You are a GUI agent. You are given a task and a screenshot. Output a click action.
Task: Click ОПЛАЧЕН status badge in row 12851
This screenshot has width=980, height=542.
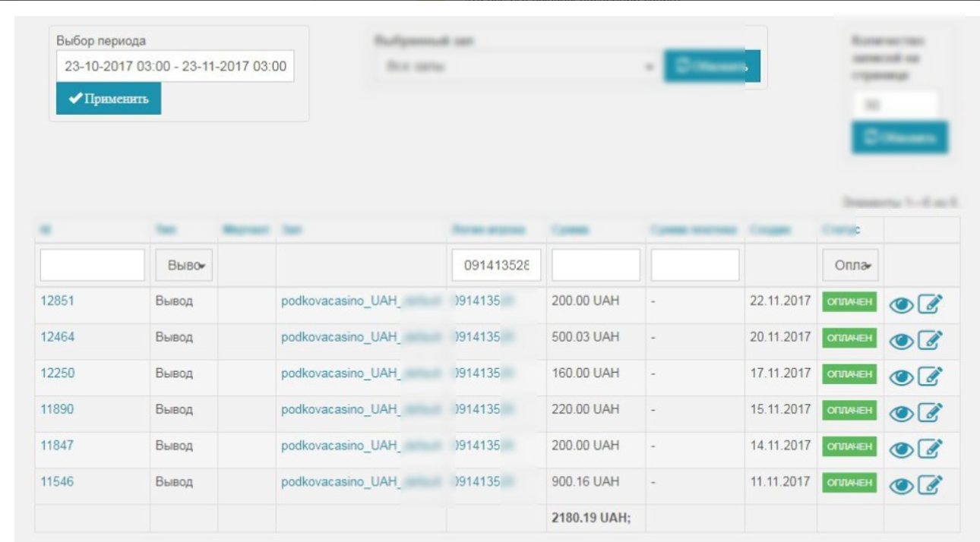coord(849,301)
